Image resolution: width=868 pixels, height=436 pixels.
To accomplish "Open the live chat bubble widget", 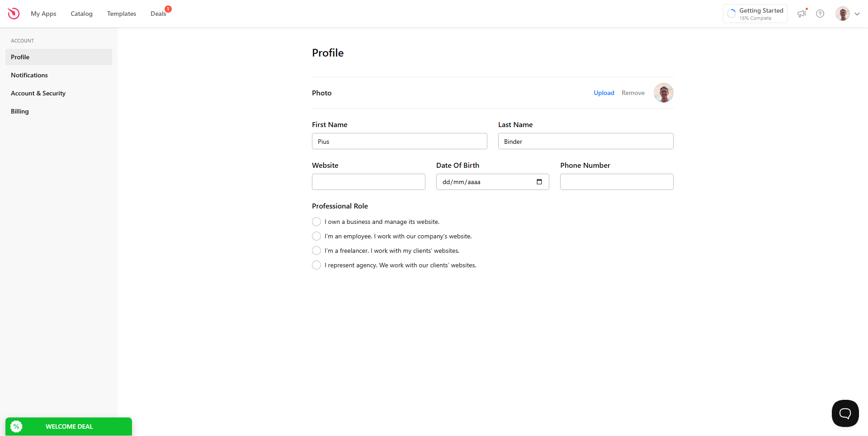I will [x=845, y=413].
